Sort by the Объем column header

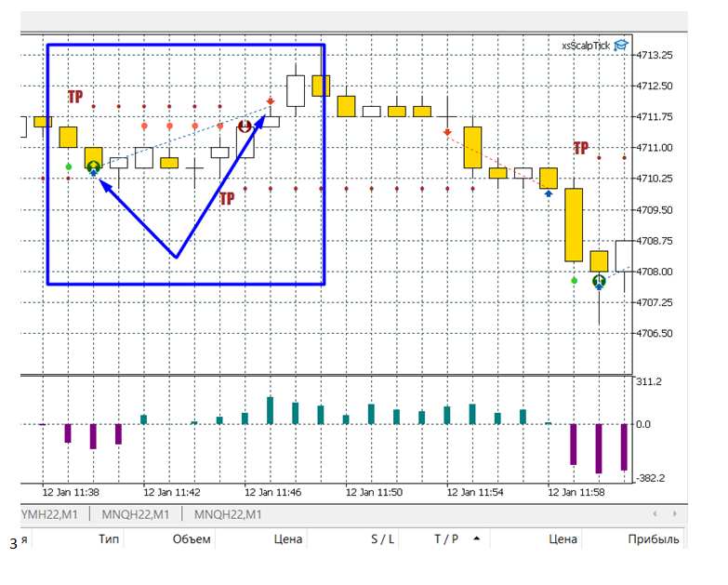pos(192,539)
